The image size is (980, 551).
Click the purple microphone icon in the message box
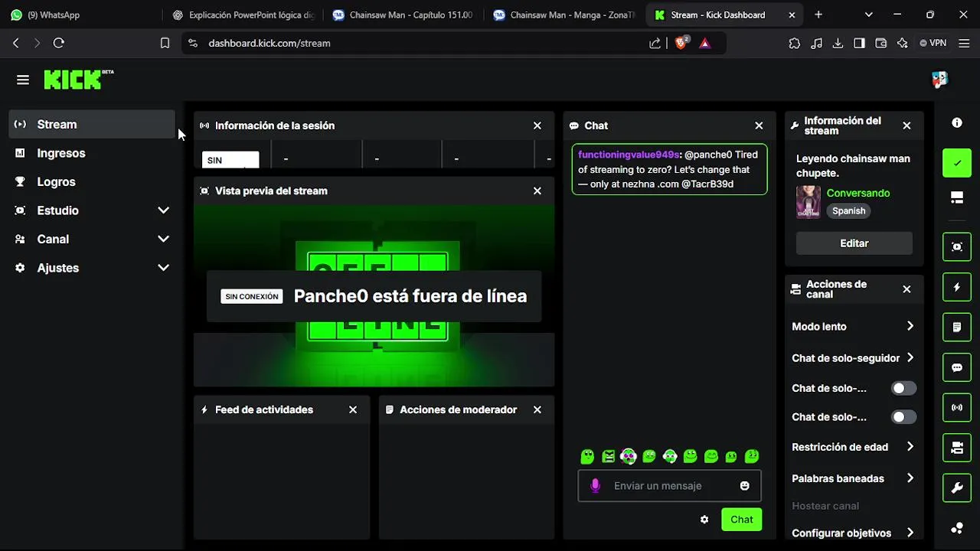pyautogui.click(x=595, y=485)
